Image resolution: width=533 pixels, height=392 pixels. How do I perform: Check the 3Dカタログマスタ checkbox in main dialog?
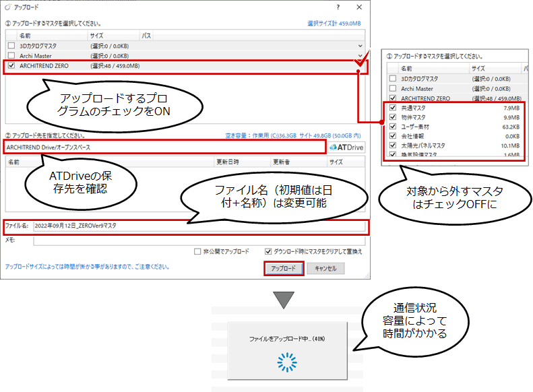(x=11, y=46)
